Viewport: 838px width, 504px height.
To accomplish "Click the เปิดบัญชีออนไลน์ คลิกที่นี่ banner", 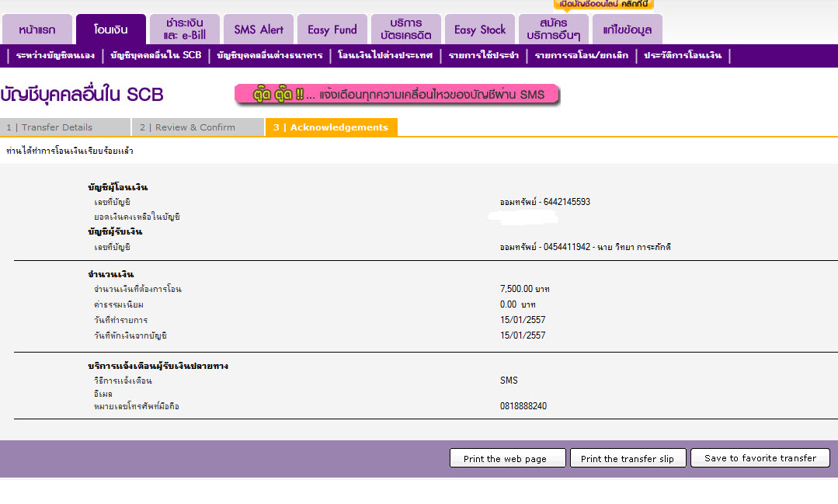I will click(x=603, y=5).
